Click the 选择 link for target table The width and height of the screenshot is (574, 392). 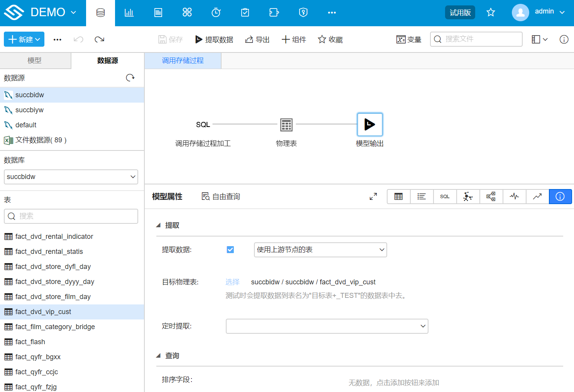pos(232,282)
